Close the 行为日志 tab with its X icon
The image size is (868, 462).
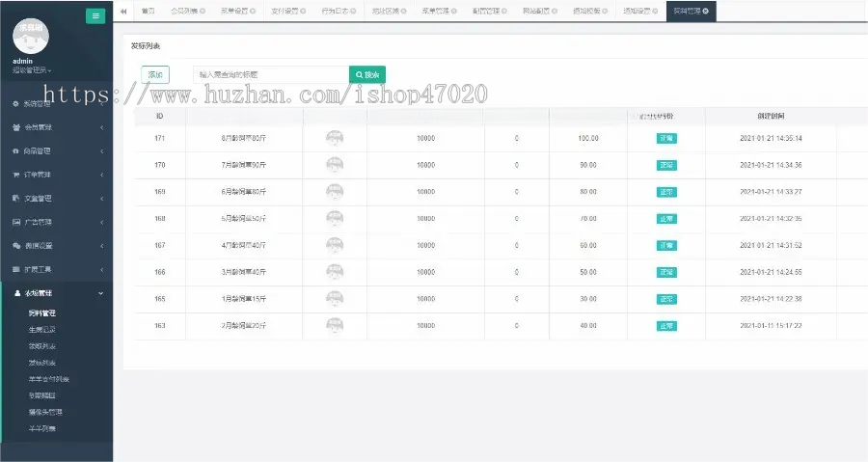point(353,11)
